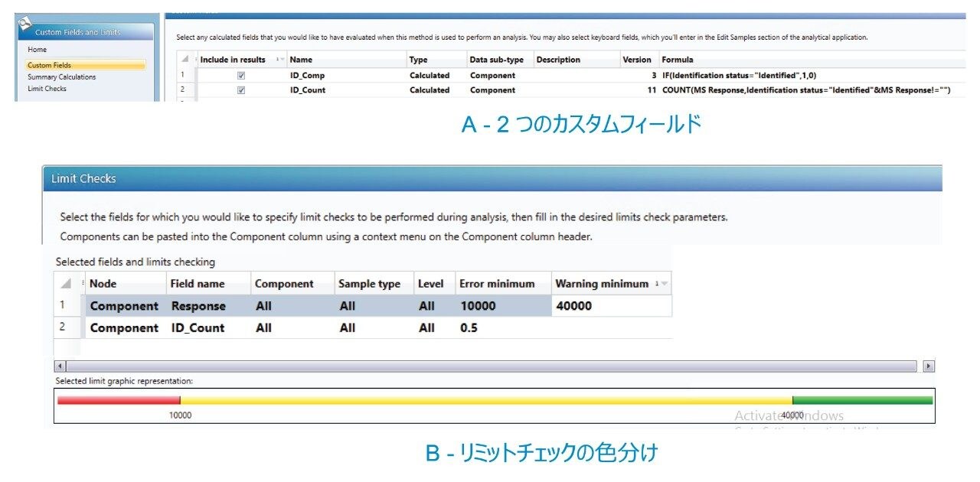Screen dimensions: 980x482
Task: Select Custom Fields in the navigation pane
Action: (x=85, y=65)
